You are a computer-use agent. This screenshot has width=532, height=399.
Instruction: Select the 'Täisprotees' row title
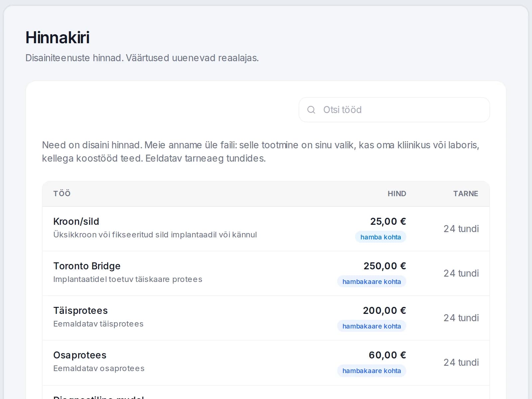pyautogui.click(x=80, y=311)
